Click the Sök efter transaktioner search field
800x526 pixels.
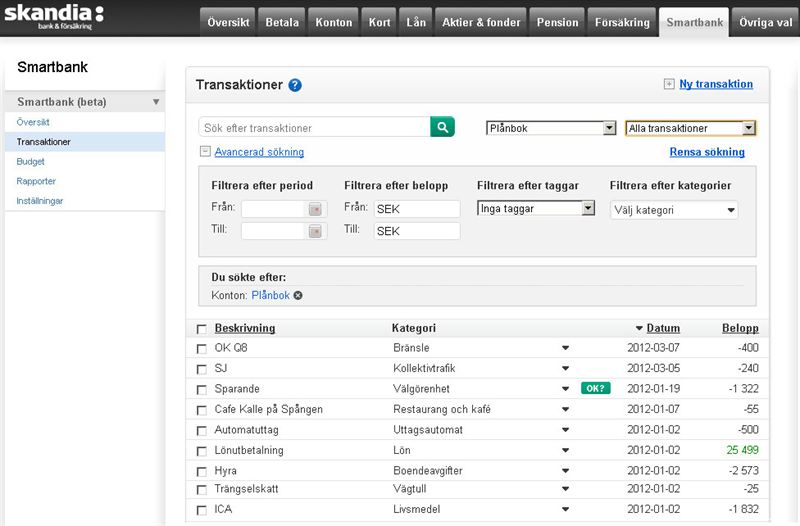[x=315, y=128]
